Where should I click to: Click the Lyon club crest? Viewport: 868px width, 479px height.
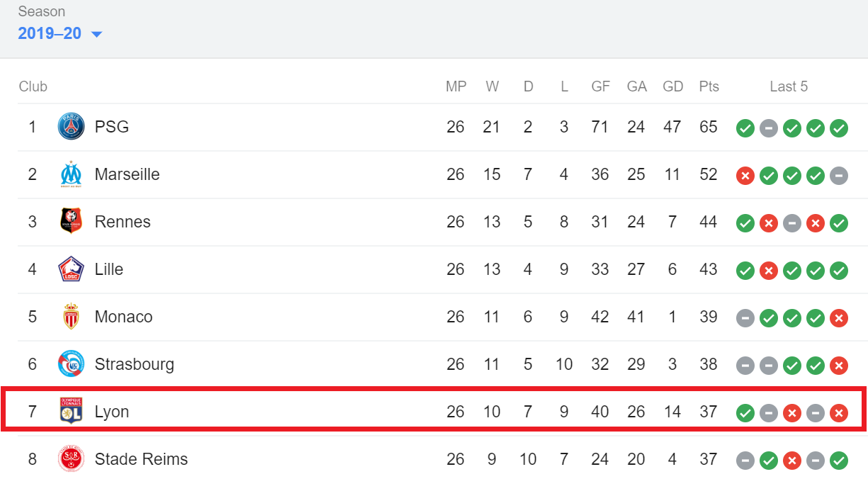[x=71, y=412]
